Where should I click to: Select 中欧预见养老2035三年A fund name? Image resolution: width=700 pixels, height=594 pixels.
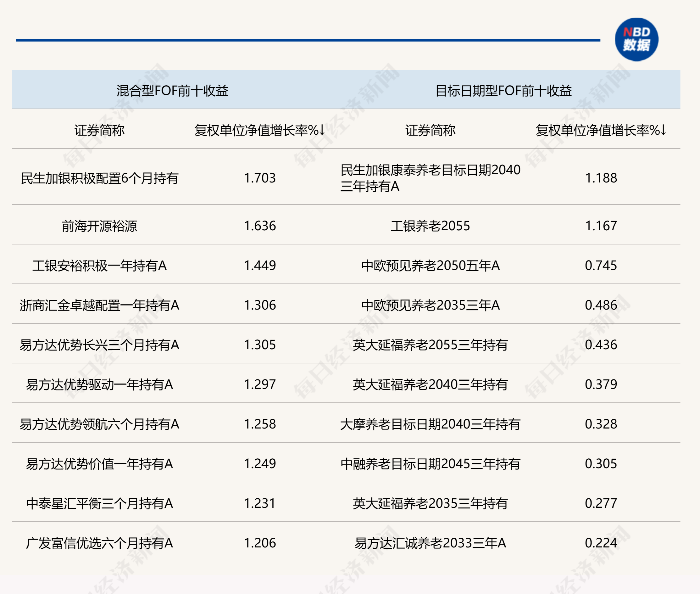(x=430, y=305)
